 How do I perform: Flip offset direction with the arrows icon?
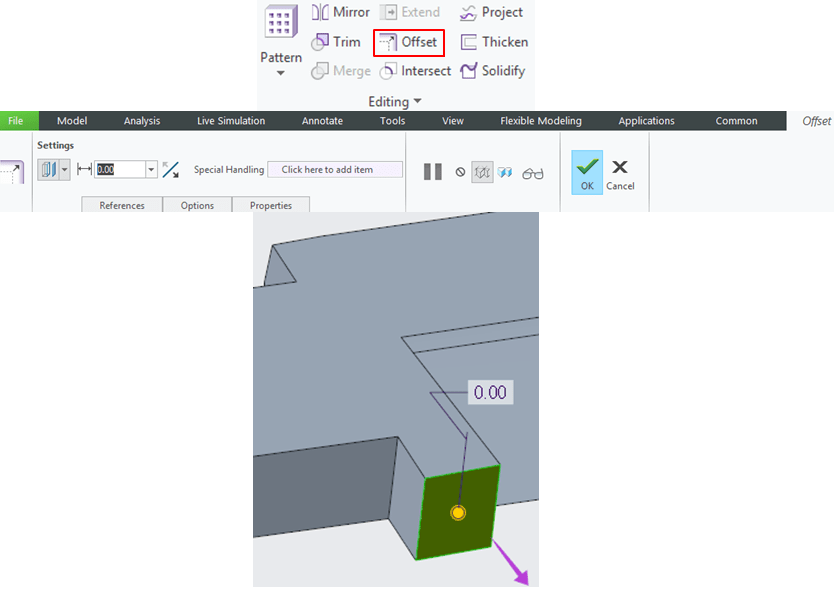pyautogui.click(x=171, y=170)
